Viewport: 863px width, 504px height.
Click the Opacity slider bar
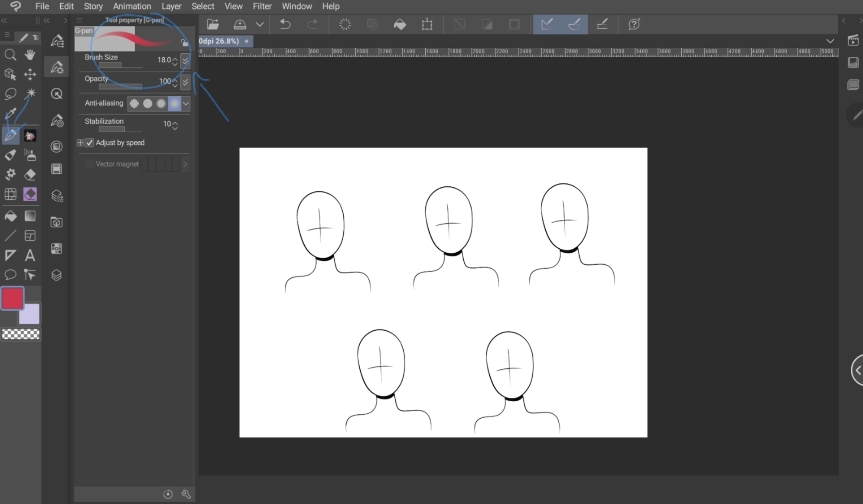pos(120,87)
